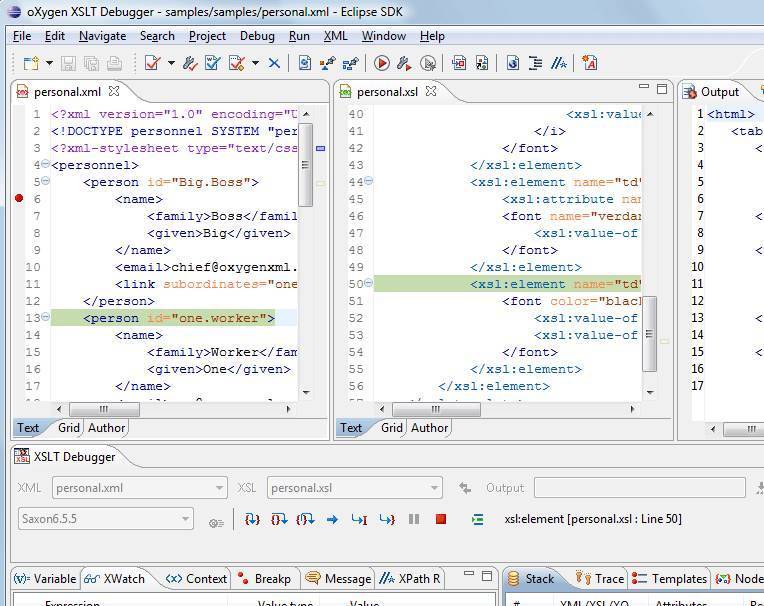The width and height of the screenshot is (764, 606).
Task: Click the Save icon in toolbar
Action: pos(68,63)
